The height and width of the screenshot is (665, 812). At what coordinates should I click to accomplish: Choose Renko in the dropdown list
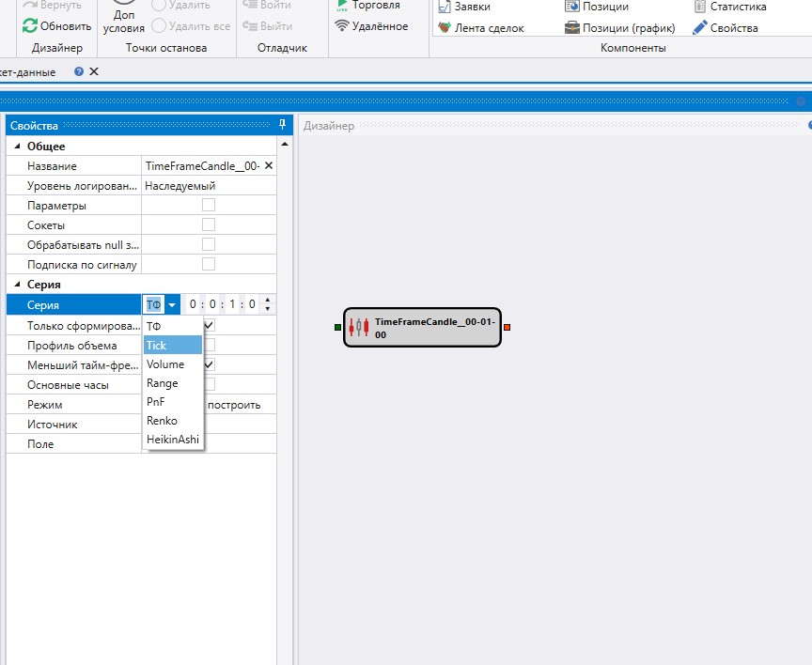(x=162, y=421)
